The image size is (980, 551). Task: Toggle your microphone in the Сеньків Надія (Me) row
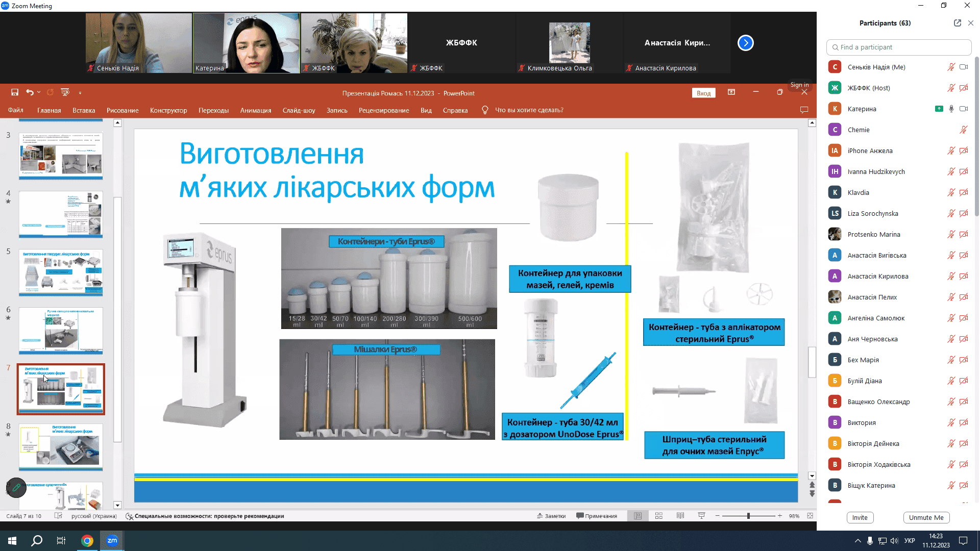[951, 67]
